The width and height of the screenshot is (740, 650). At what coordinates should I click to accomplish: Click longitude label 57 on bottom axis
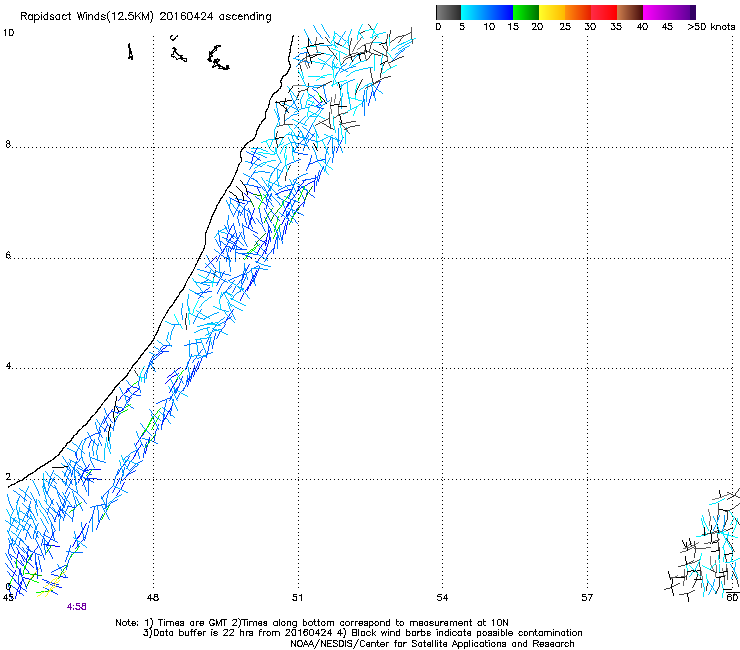click(587, 598)
